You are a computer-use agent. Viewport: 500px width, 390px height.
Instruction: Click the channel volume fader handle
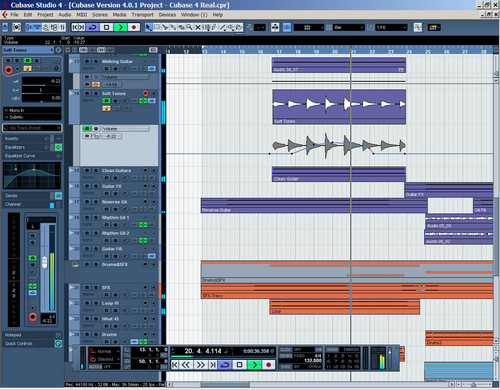tap(45, 263)
